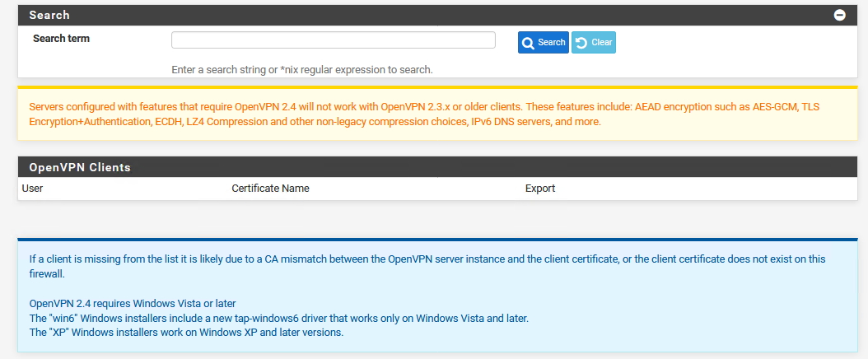Viewport: 868px width, 359px height.
Task: Focus the Search term input field
Action: (x=334, y=40)
